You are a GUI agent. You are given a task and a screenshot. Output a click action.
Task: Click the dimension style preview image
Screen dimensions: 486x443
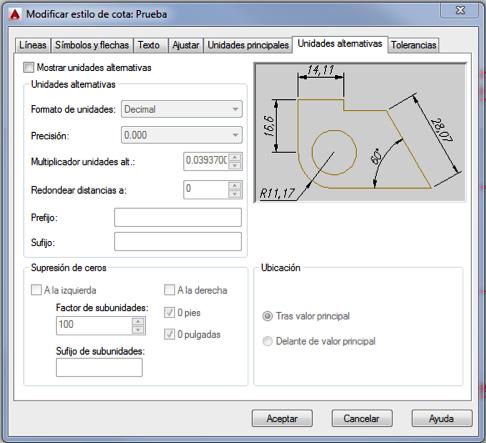pyautogui.click(x=360, y=132)
